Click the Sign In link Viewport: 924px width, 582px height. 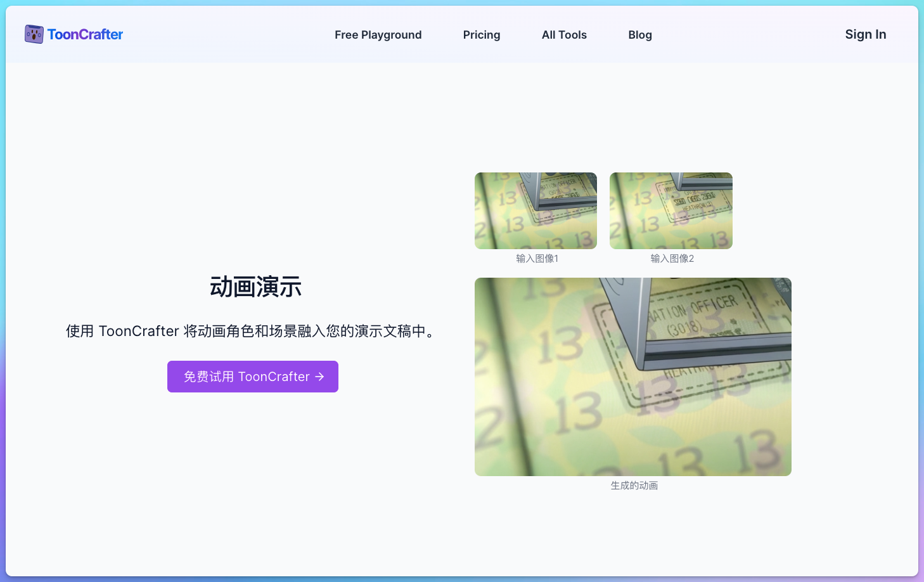(x=865, y=34)
